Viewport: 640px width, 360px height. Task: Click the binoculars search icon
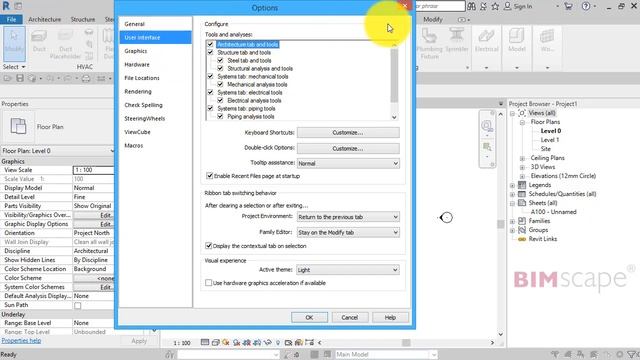coord(471,6)
